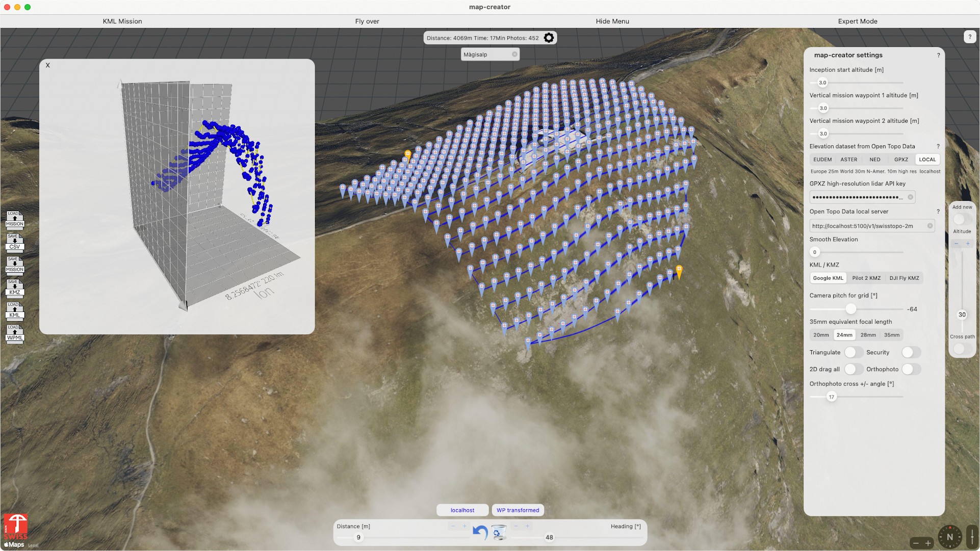This screenshot has height=551, width=980.
Task: Switch to Expert Mode
Action: [858, 21]
